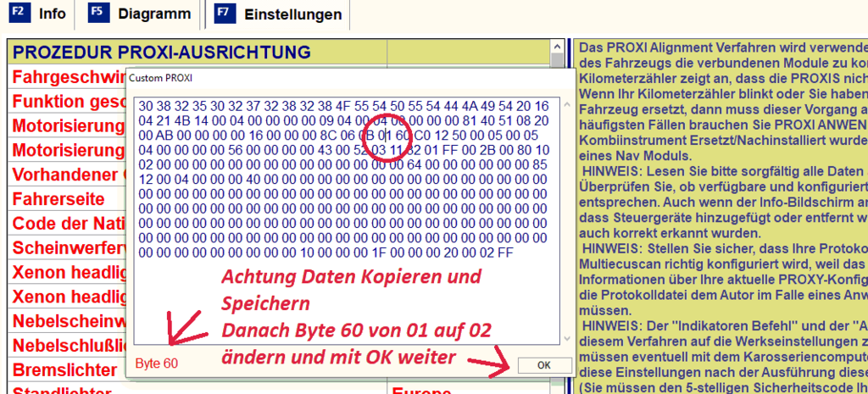Viewport: 868px width, 394px height.
Task: Select the Fahrerseite row
Action: 68,199
